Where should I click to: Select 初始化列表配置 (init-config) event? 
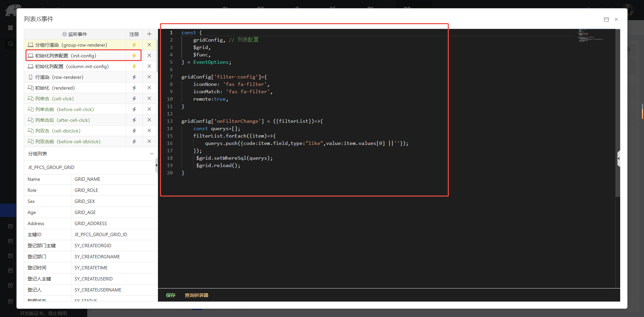[75, 56]
